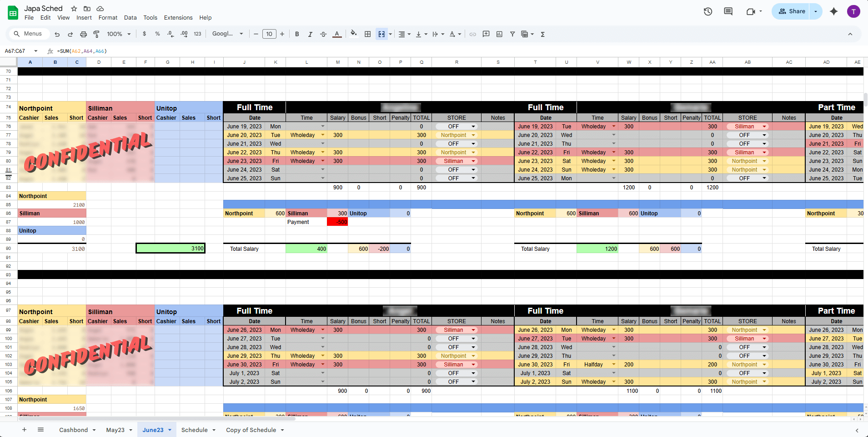Open borders tool
The width and height of the screenshot is (868, 437).
[368, 34]
